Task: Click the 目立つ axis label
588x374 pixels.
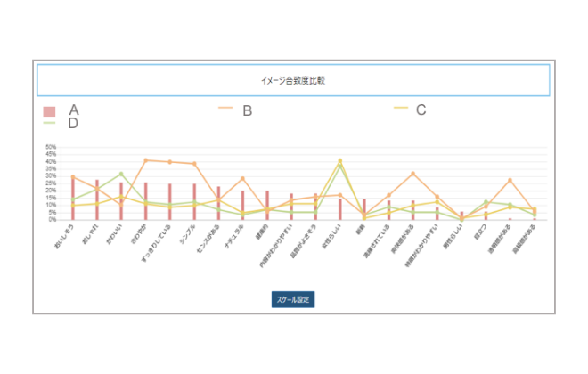Action: click(x=479, y=230)
